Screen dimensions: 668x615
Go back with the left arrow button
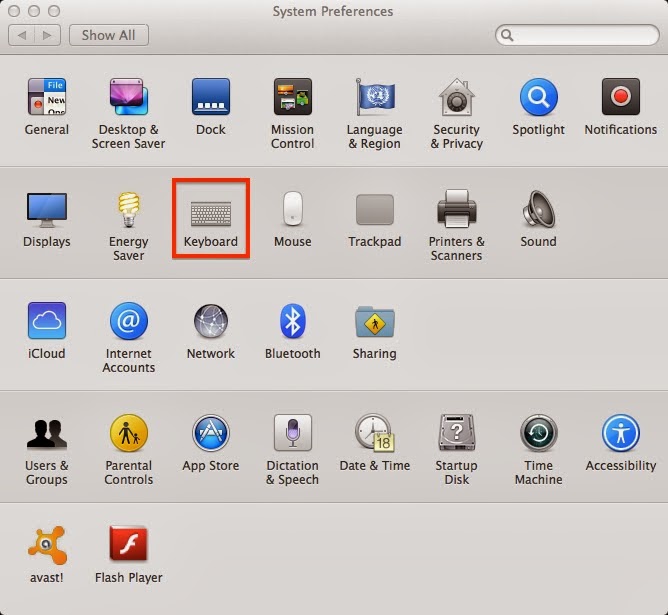[x=21, y=35]
